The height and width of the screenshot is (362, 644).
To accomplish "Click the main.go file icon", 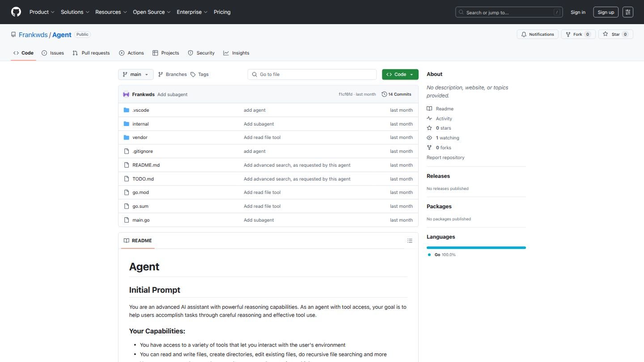I will 127,220.
